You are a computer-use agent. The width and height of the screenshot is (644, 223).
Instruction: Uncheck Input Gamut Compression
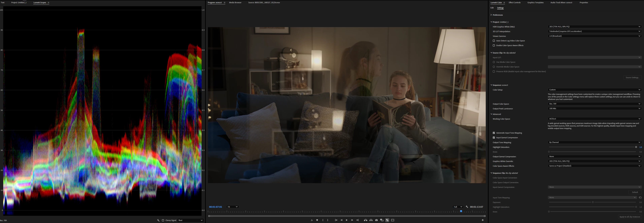pyautogui.click(x=494, y=138)
